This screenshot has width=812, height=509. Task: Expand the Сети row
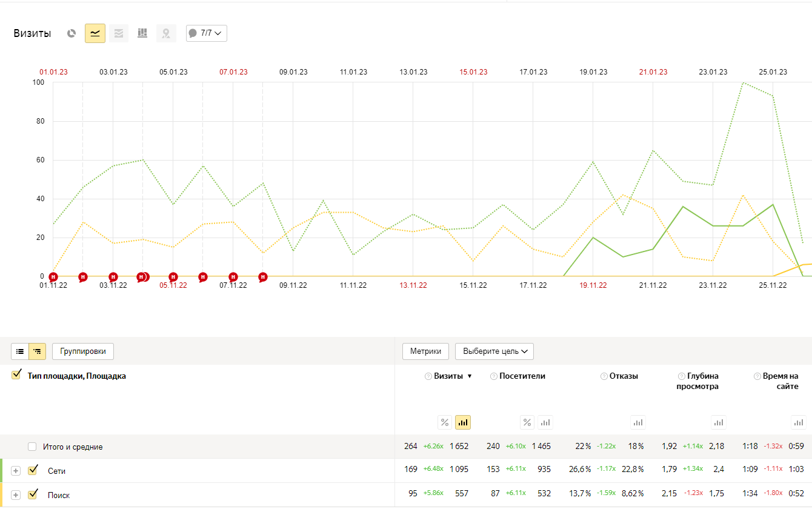(16, 471)
